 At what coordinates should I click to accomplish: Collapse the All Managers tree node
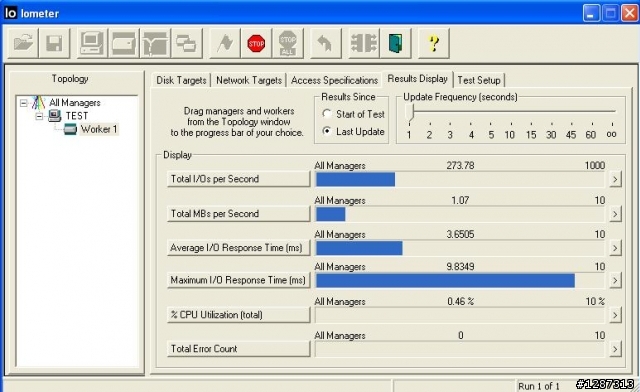point(24,103)
